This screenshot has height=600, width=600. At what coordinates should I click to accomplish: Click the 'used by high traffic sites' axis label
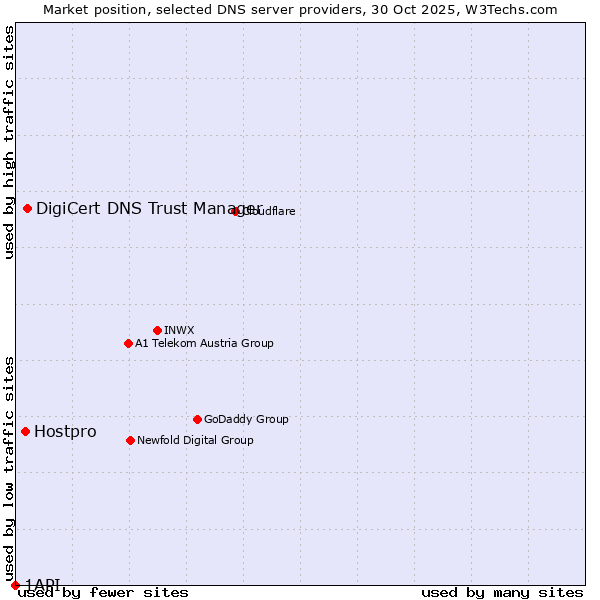tap(9, 142)
